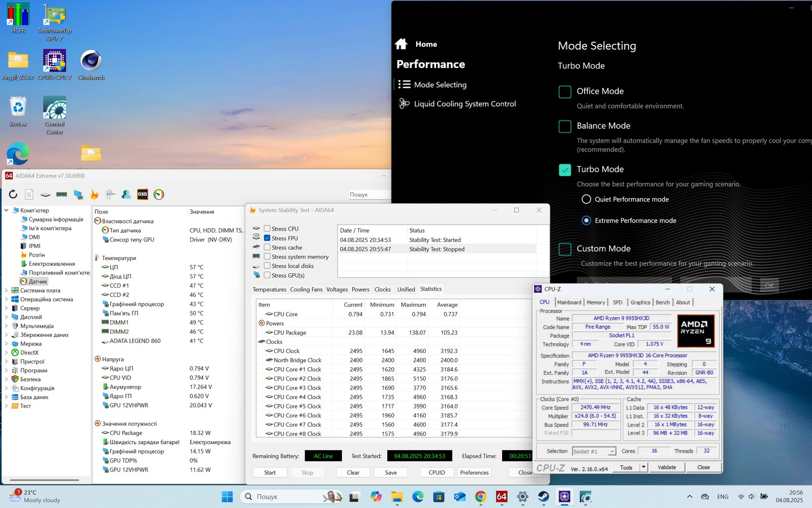Enable the Stress GPU(s) checkbox
This screenshot has width=812, height=508.
[x=267, y=275]
